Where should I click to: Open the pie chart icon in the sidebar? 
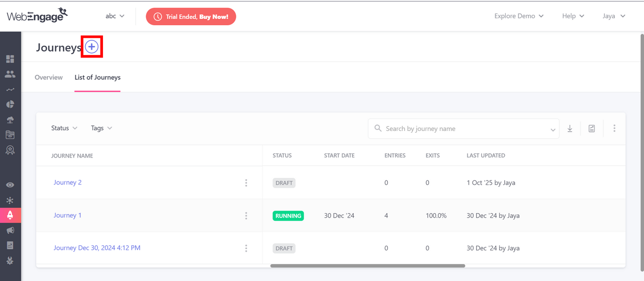[x=10, y=105]
